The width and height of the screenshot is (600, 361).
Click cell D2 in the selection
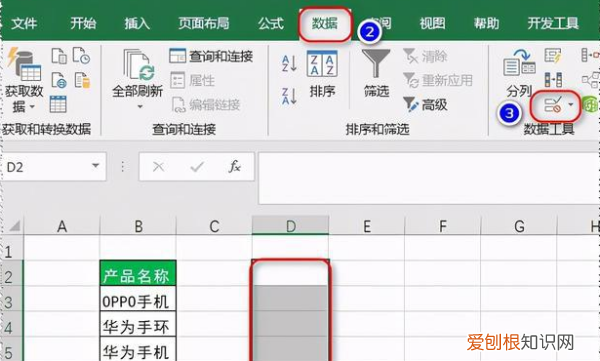coord(290,273)
